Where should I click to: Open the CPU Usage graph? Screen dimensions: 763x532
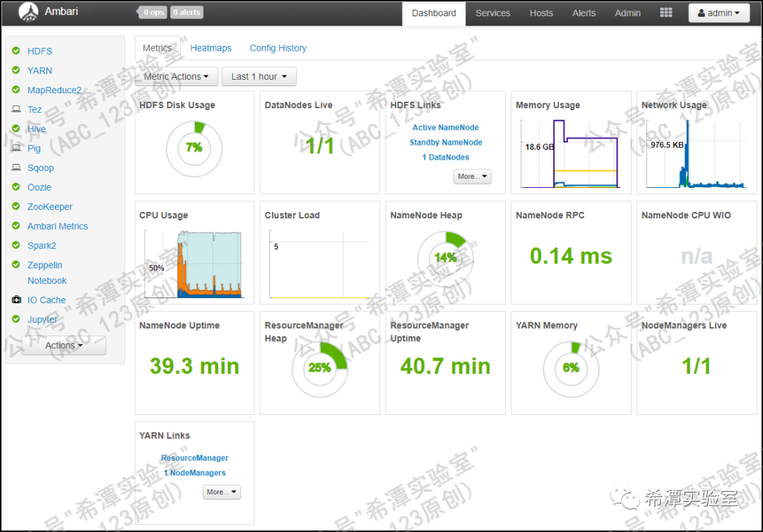193,264
